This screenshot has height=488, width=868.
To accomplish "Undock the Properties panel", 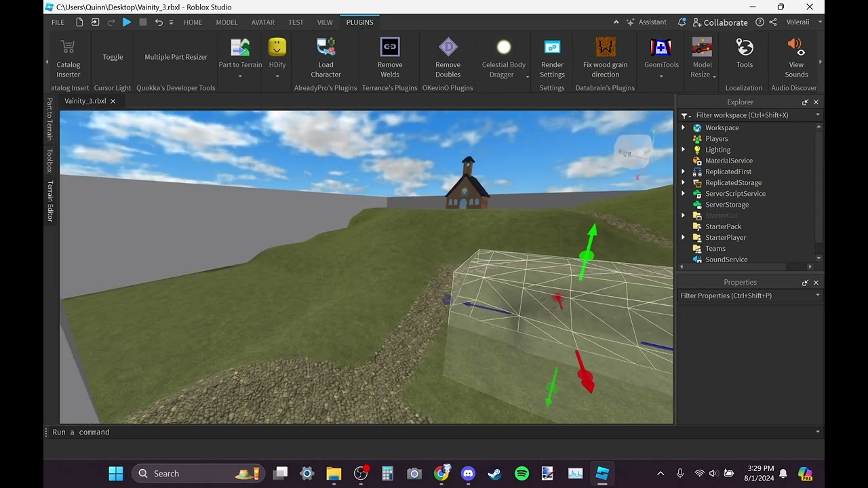I will click(x=805, y=282).
